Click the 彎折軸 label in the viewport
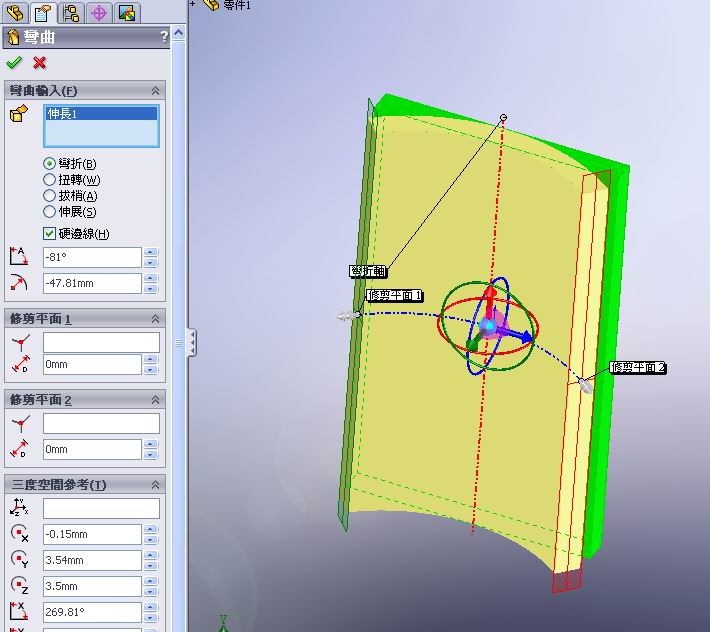Screen dimensions: 710x632 (x=368, y=271)
